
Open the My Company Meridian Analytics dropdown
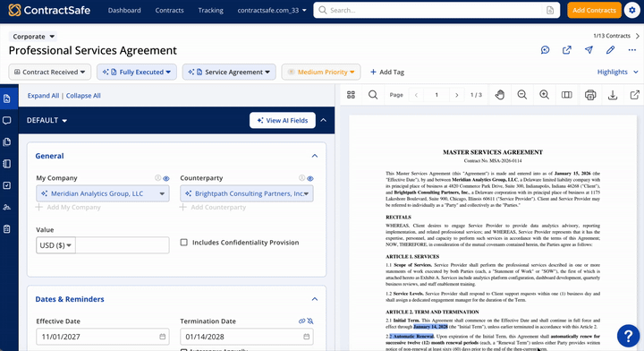(x=103, y=193)
